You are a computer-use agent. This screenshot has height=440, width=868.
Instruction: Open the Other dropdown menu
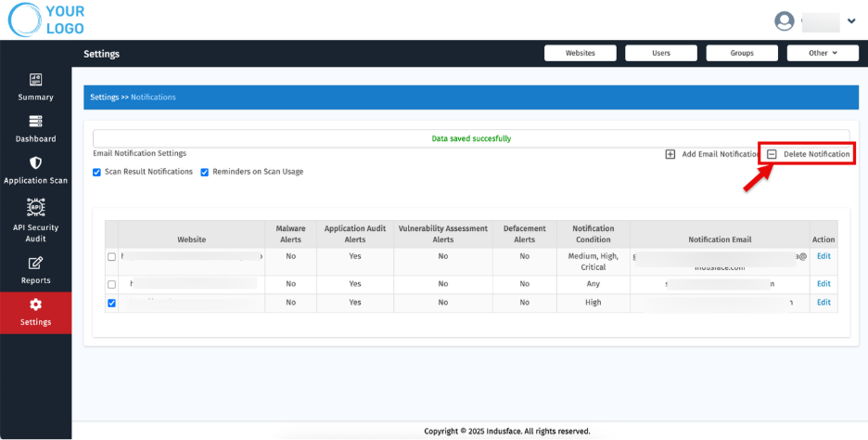pos(823,53)
